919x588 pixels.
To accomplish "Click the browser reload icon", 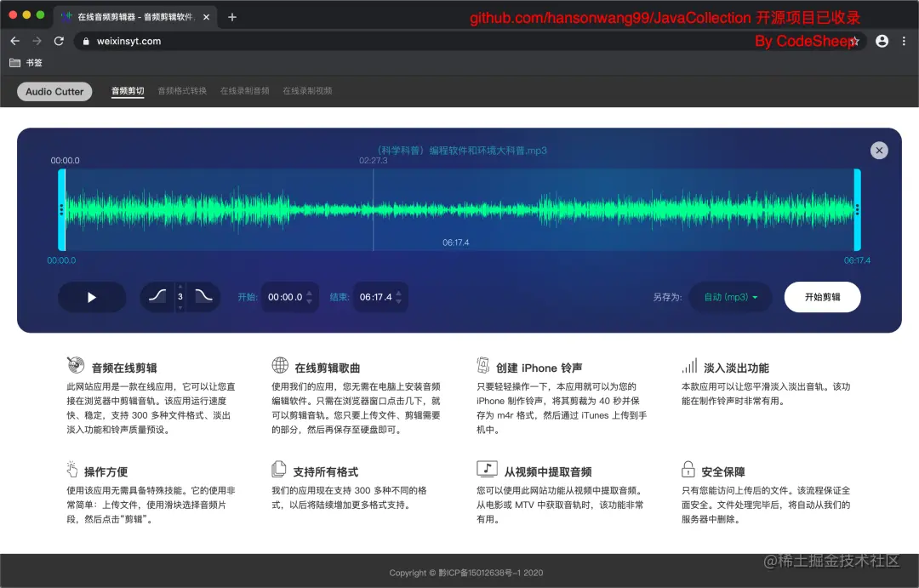I will coord(58,40).
